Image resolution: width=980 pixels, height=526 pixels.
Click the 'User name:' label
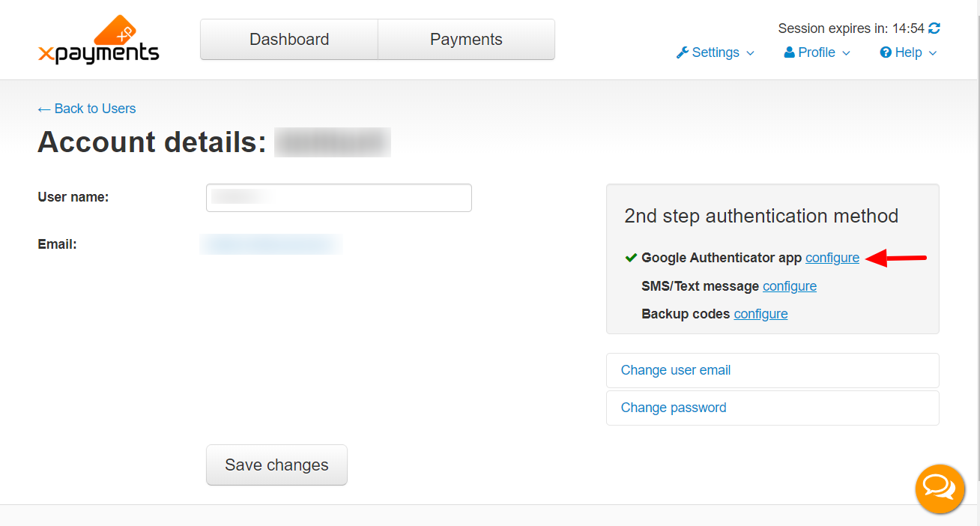coord(73,197)
